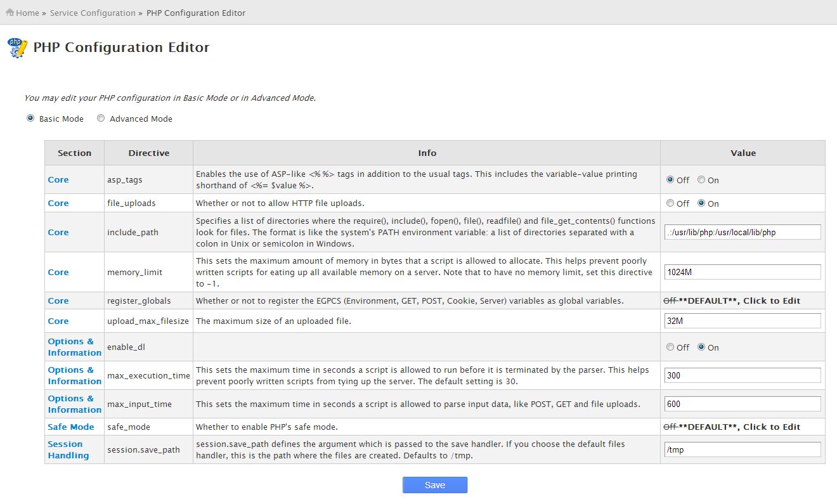This screenshot has height=504, width=837.
Task: Open the Session Handling section link
Action: tap(68, 449)
